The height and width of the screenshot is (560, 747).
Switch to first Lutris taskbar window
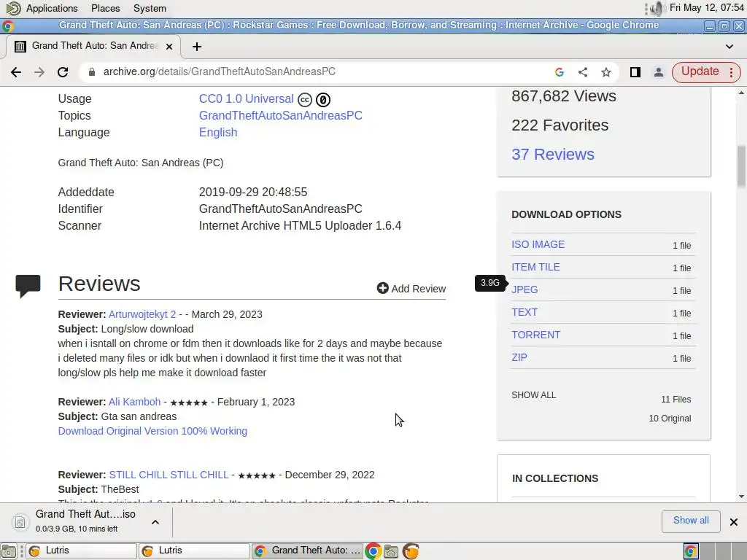[x=80, y=551]
